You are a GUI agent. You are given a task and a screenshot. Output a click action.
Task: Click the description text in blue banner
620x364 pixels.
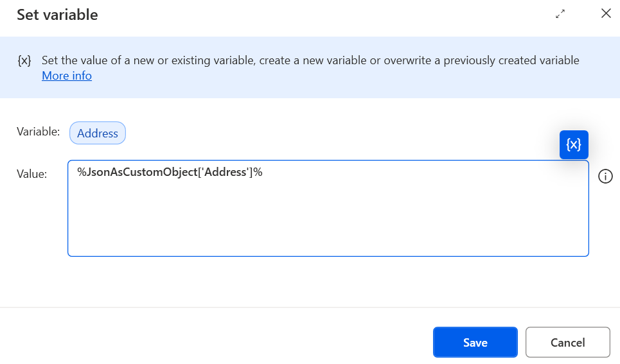(310, 60)
